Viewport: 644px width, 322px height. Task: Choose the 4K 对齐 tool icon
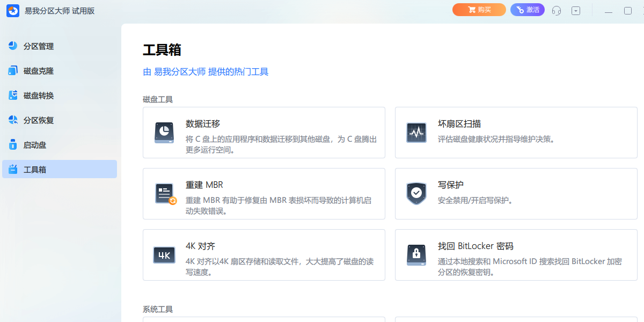[x=164, y=255]
